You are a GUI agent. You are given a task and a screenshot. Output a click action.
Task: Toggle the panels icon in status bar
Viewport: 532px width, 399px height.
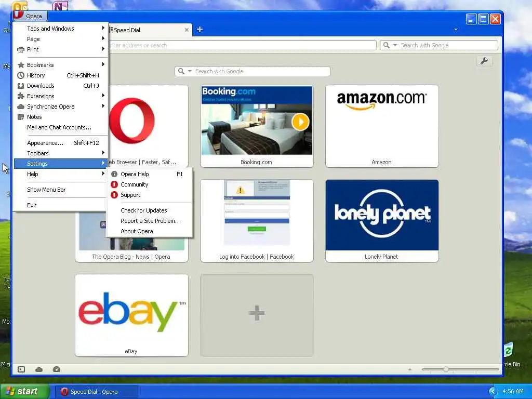tap(21, 369)
